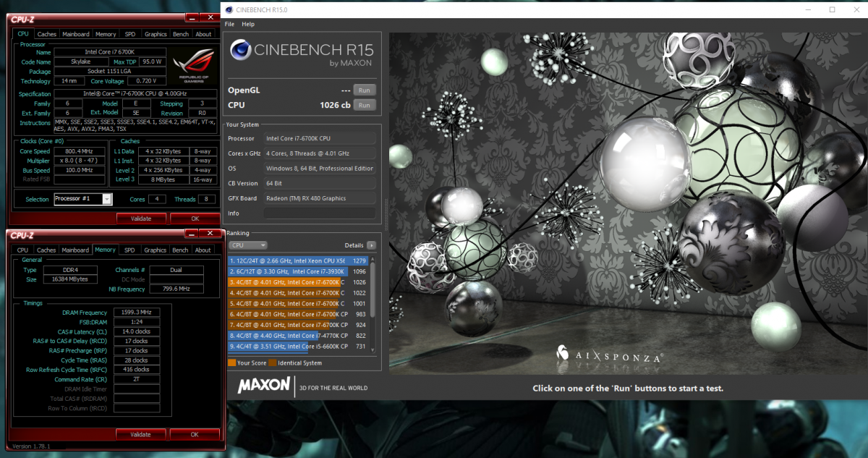Click the ranking list scroll down arrow
The height and width of the screenshot is (458, 868).
click(x=373, y=350)
